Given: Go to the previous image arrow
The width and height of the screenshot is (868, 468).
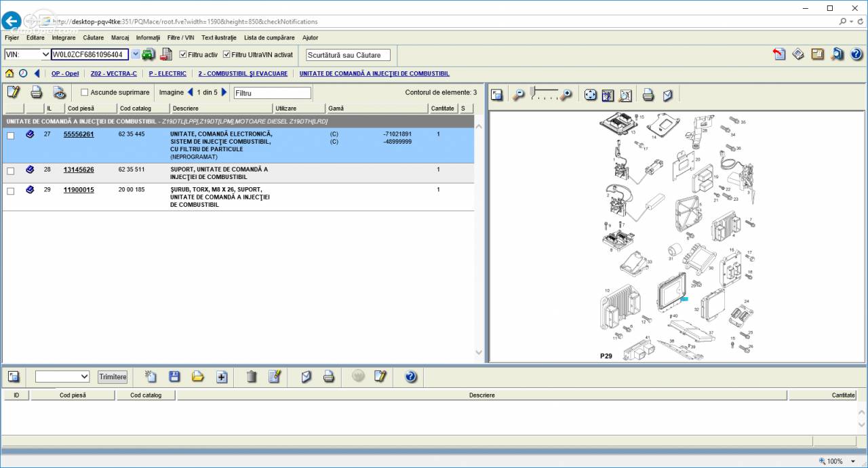Looking at the screenshot, I should [190, 92].
